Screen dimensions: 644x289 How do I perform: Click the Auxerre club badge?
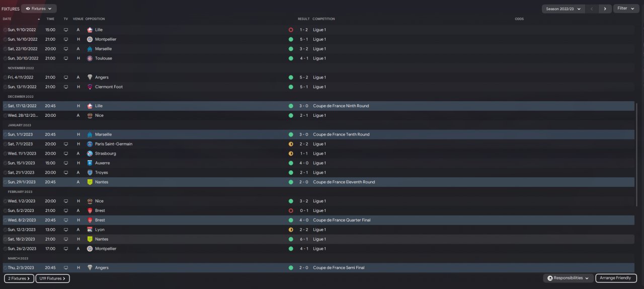pos(90,163)
